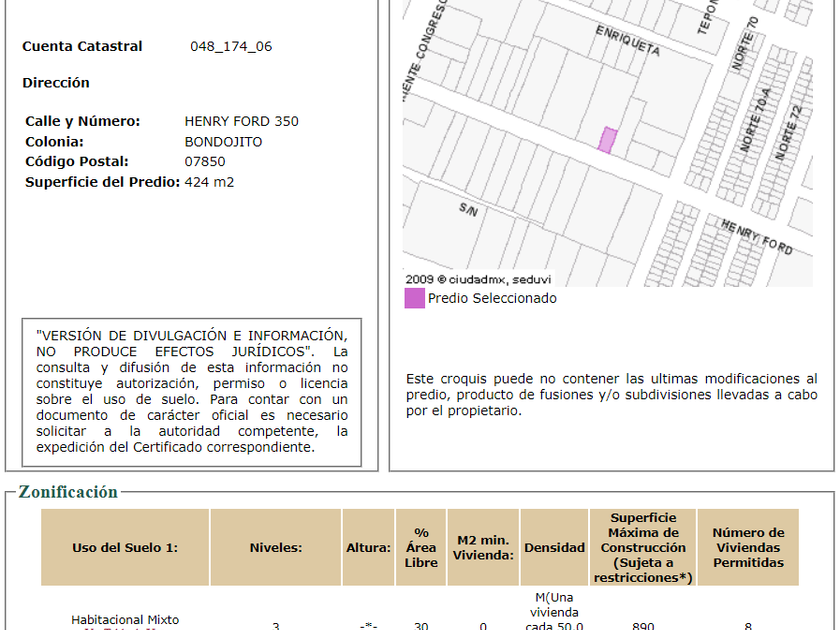Click the map copyright 2009 ciudadmx, seduvi
The height and width of the screenshot is (630, 840).
[x=478, y=279]
